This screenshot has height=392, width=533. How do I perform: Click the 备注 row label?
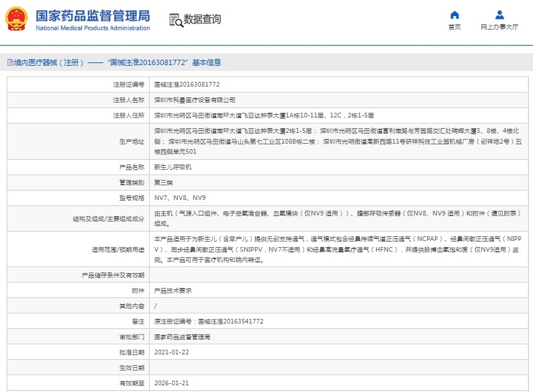[138, 322]
